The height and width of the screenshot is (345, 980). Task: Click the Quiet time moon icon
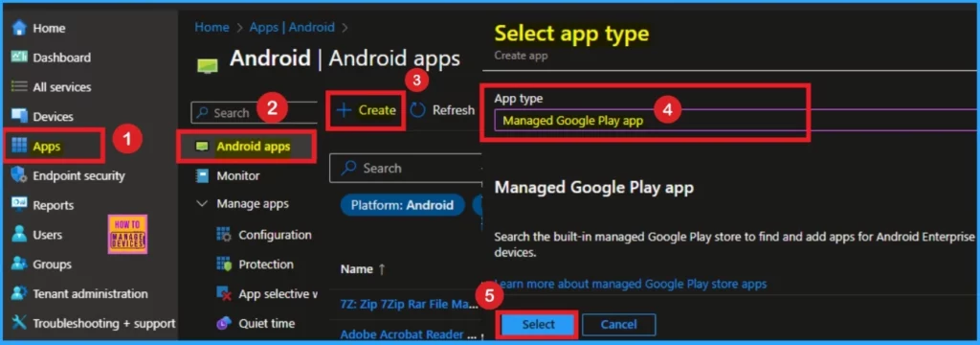[x=223, y=324]
